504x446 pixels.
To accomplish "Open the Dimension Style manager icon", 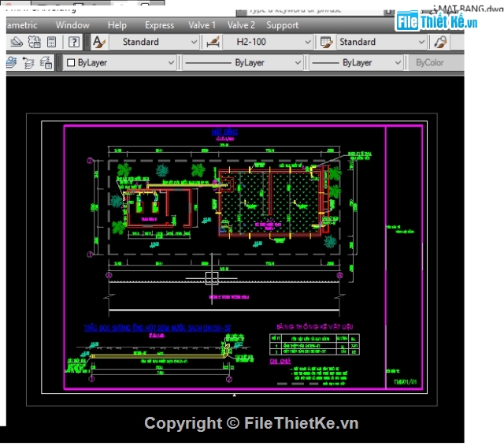I will click(213, 42).
